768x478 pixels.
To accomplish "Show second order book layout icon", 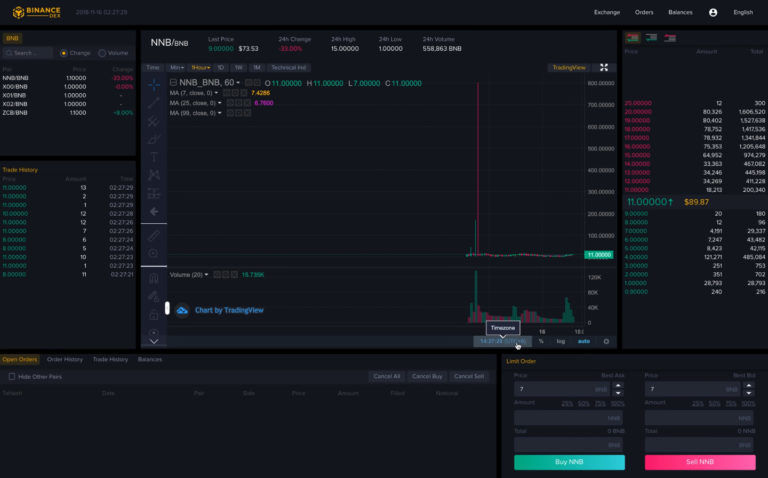I will [651, 38].
